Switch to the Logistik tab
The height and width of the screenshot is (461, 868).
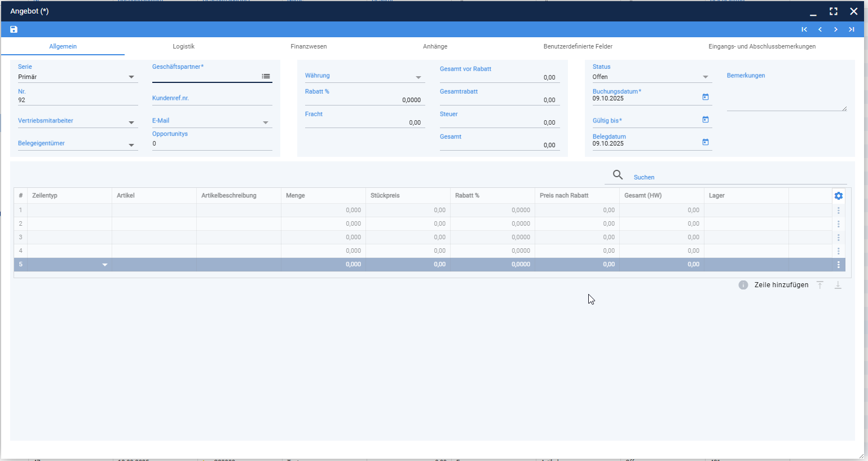coord(184,46)
